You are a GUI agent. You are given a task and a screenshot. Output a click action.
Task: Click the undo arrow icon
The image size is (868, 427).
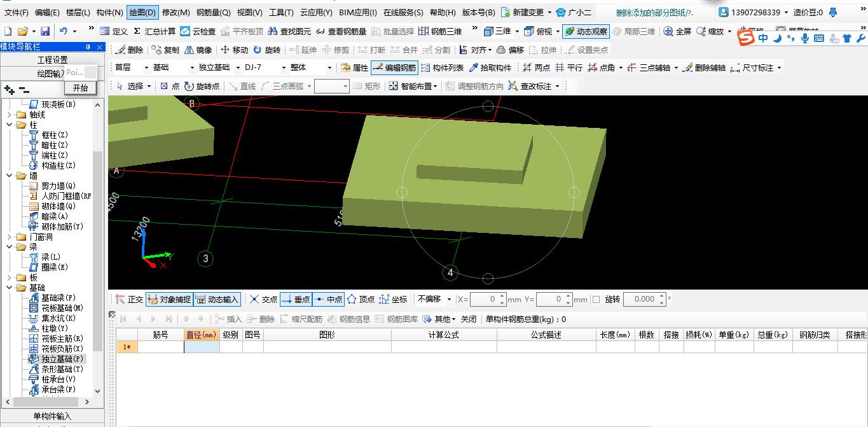64,31
